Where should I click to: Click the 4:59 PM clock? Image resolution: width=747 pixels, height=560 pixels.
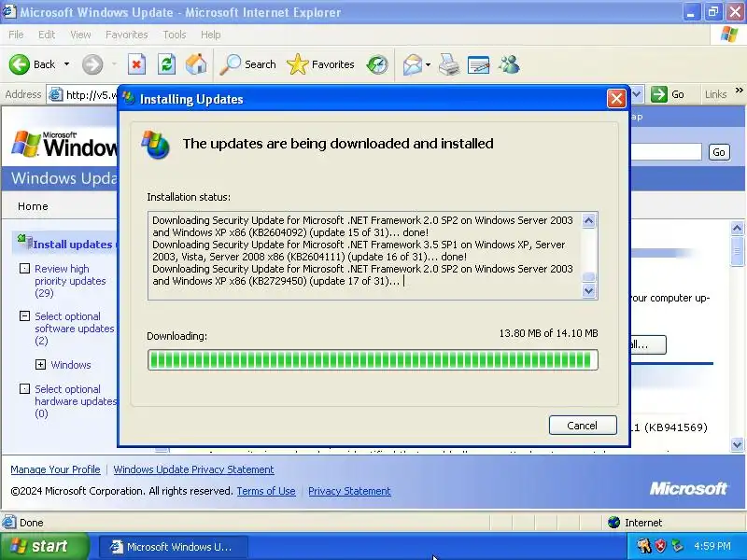click(x=712, y=546)
